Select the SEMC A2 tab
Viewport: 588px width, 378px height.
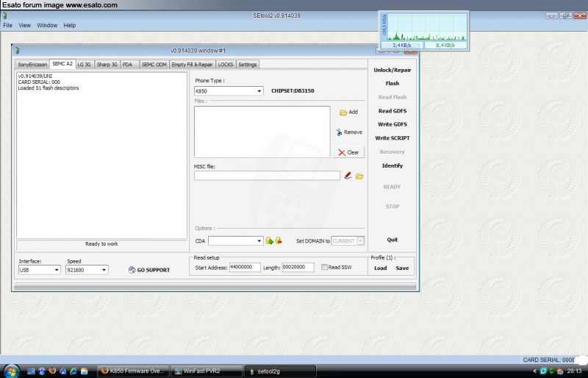click(x=62, y=64)
